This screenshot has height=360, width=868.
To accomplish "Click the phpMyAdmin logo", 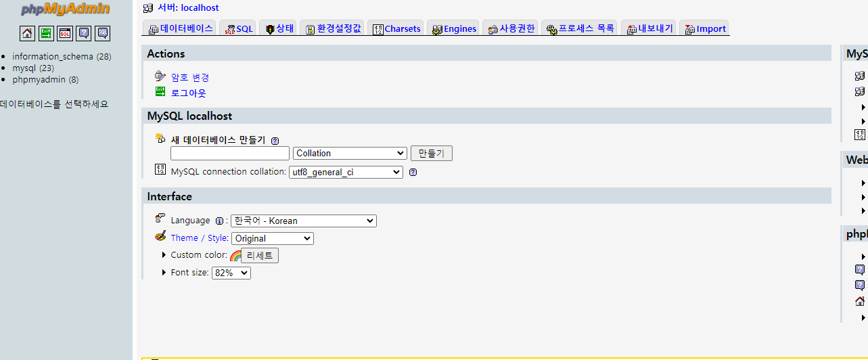I will pyautogui.click(x=66, y=9).
